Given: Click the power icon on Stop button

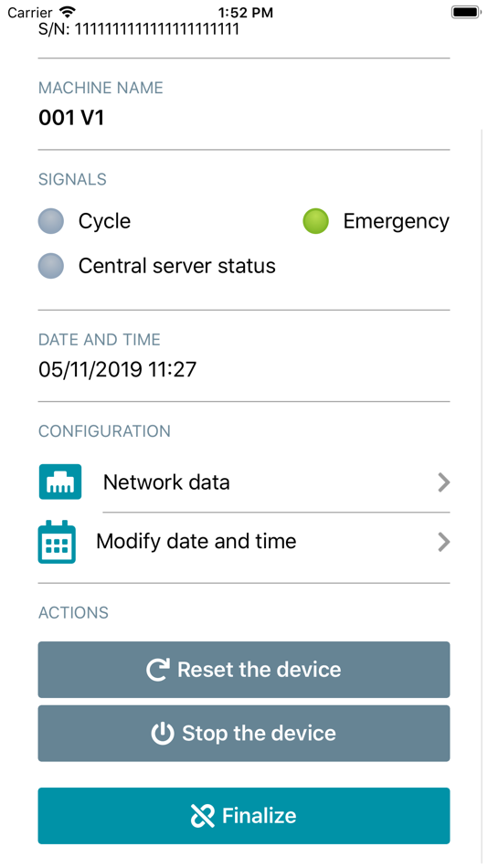Looking at the screenshot, I should pos(163,734).
